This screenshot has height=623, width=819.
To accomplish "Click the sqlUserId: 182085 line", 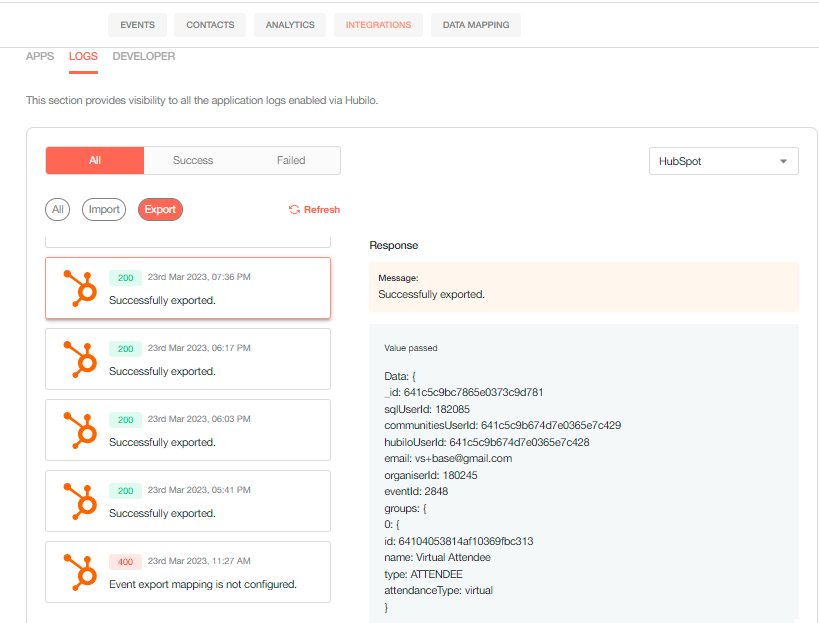I will pyautogui.click(x=427, y=409).
